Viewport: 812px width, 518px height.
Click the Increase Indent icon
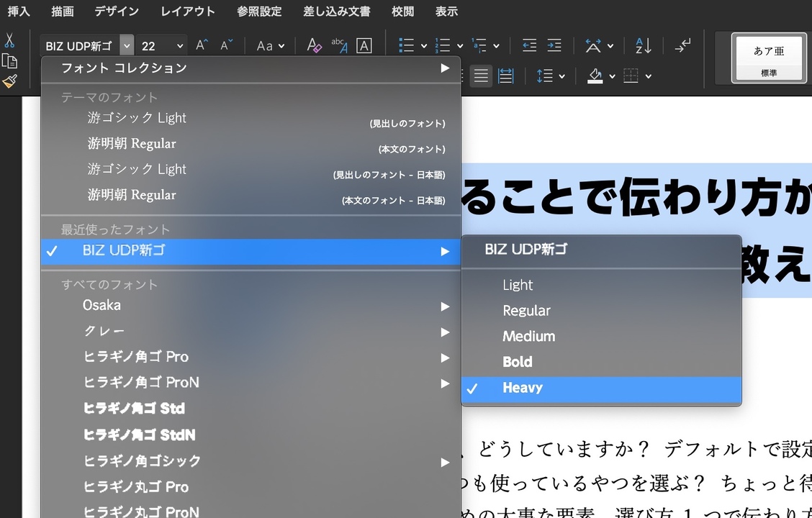554,45
